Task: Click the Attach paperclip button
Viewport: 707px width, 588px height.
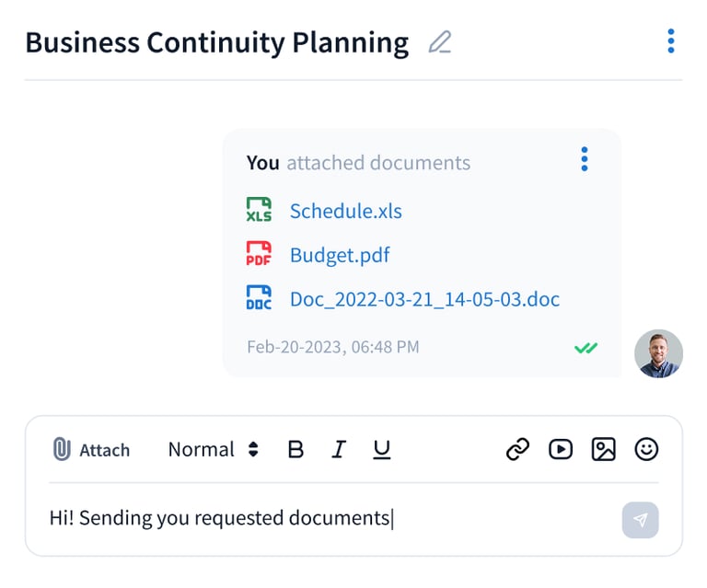Action: coord(90,450)
